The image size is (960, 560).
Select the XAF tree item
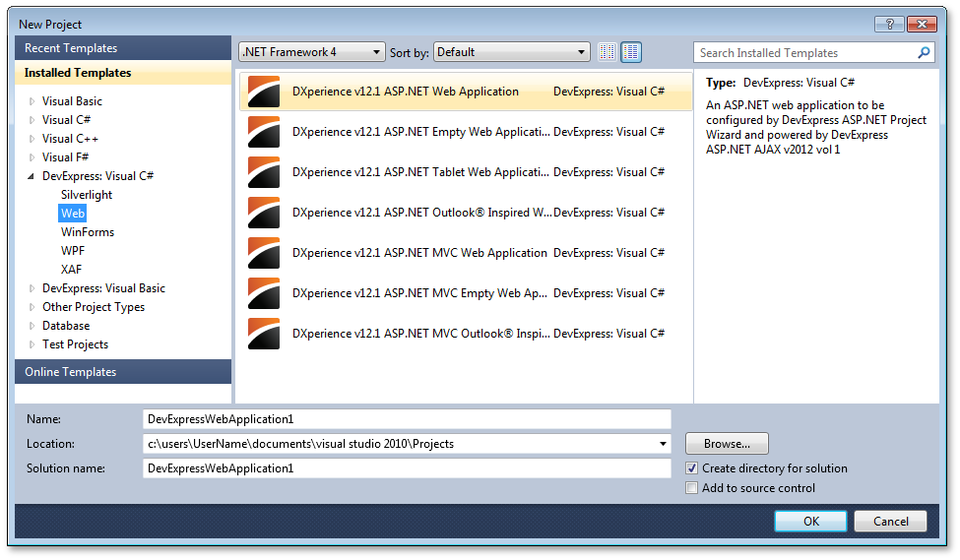(x=71, y=270)
